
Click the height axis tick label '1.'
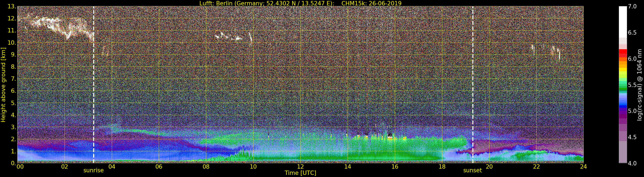(13, 151)
